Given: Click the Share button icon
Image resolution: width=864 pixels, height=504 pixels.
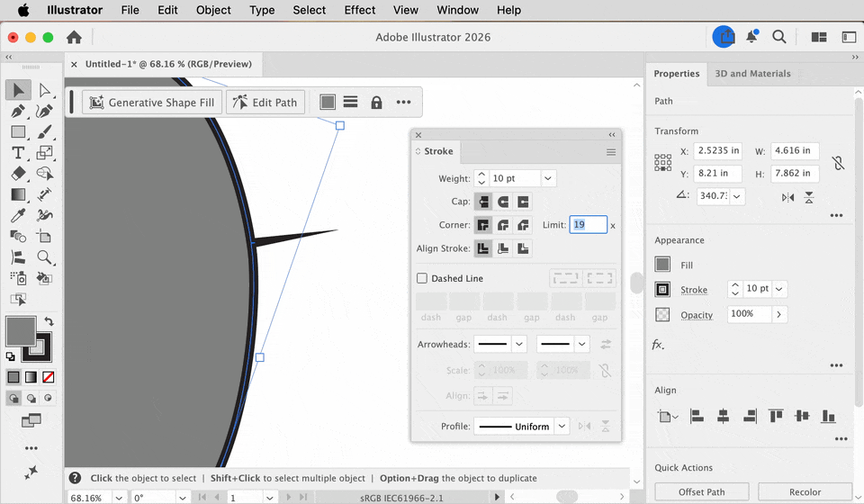Looking at the screenshot, I should click(x=724, y=37).
